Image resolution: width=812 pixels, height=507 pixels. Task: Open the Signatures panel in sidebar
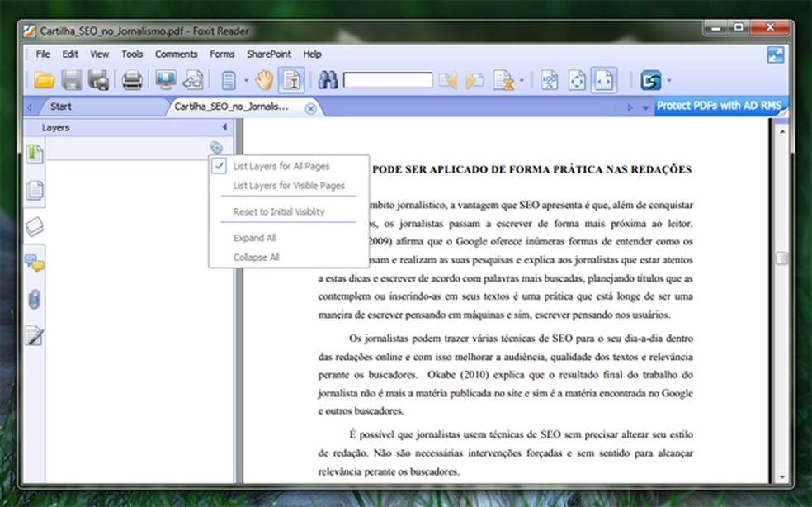pos(34,335)
